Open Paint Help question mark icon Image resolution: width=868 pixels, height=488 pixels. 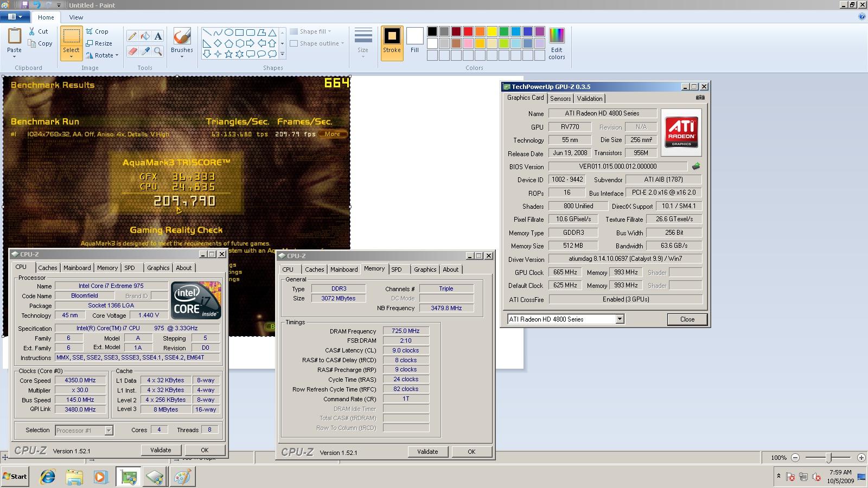[x=862, y=17]
